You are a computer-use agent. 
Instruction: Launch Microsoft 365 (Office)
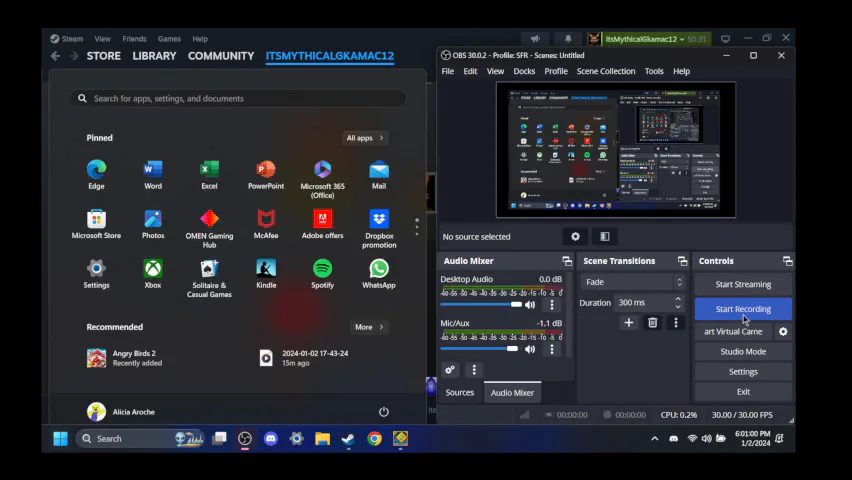[322, 179]
